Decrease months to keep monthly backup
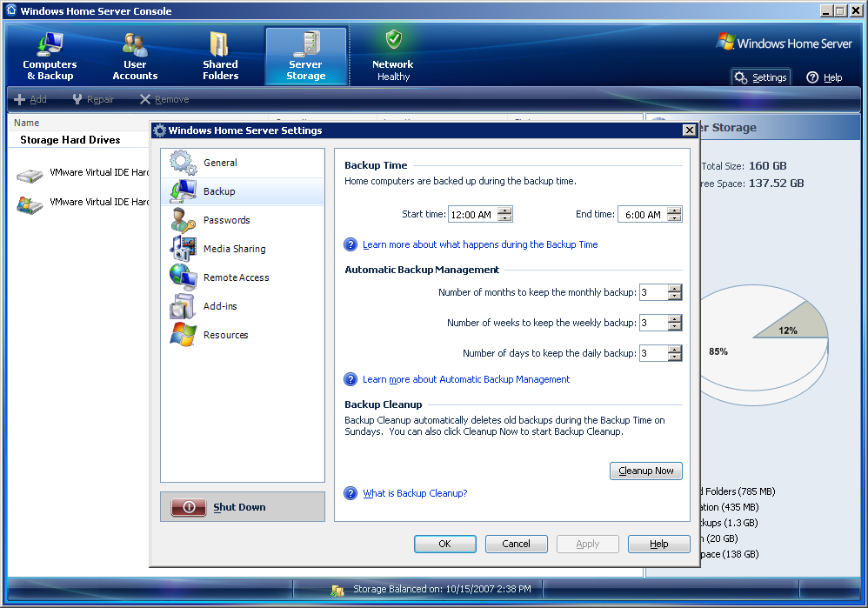 pos(674,297)
